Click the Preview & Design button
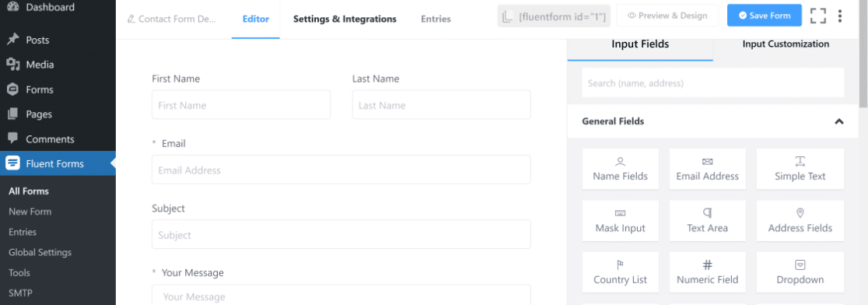Image resolution: width=868 pixels, height=305 pixels. pyautogui.click(x=667, y=16)
